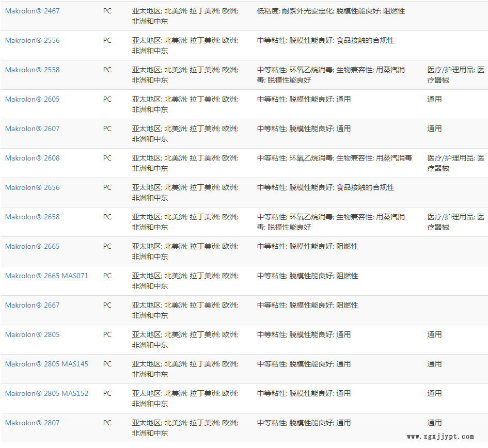Select the Makrolon® 2805 MAS145 link
The width and height of the screenshot is (488, 448).
pyautogui.click(x=46, y=364)
